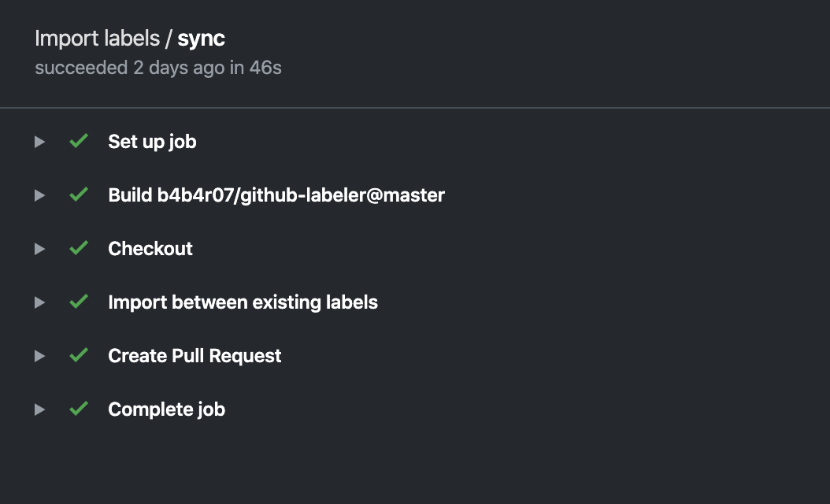Expand the Create Pull Request arrow

click(x=39, y=356)
